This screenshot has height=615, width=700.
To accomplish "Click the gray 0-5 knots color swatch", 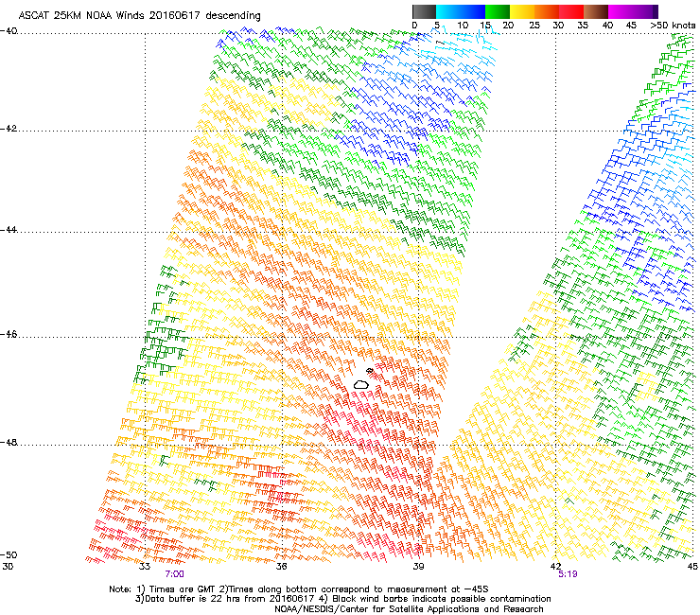I will tap(424, 11).
